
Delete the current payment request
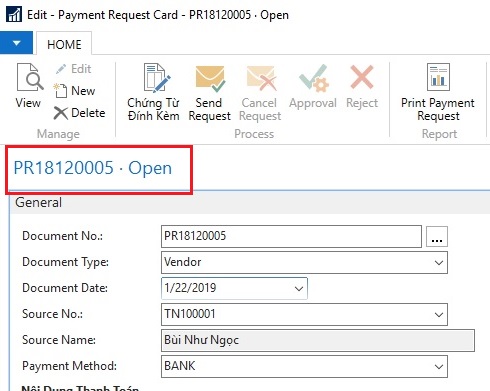[79, 113]
